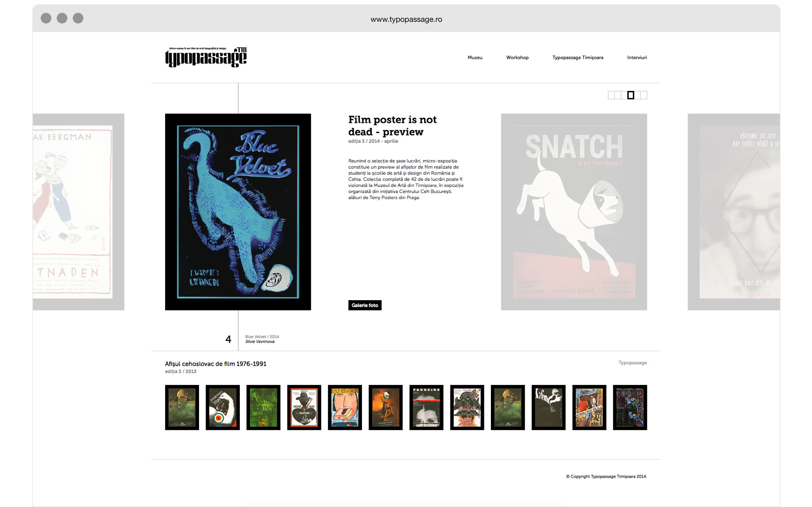Select the first slide indicator square
812x507 pixels.
point(611,95)
